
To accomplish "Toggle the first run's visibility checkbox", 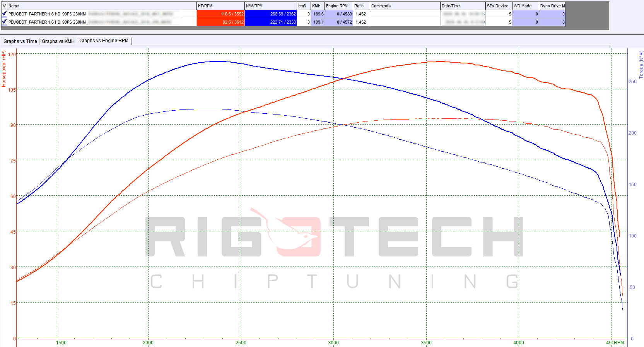I will coord(4,14).
